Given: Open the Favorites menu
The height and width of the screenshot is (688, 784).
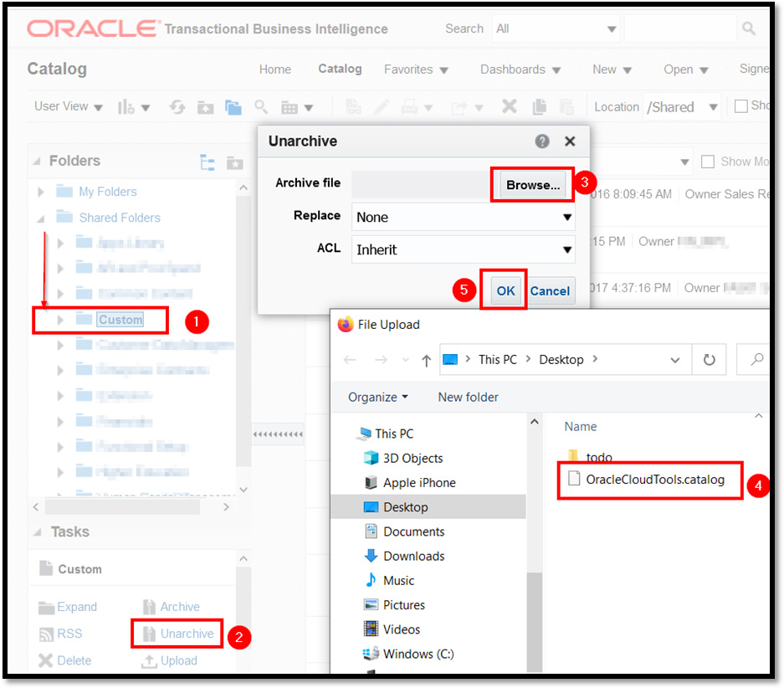Looking at the screenshot, I should 416,69.
